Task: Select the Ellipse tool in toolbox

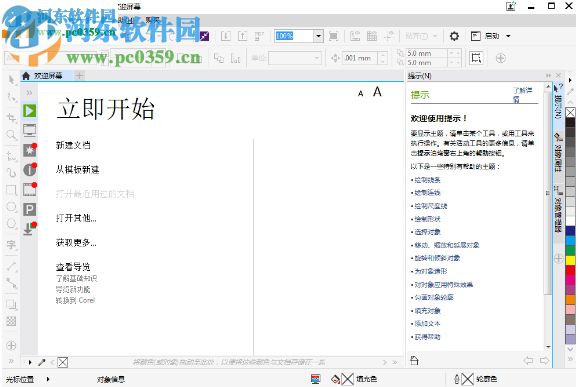Action: (12, 207)
